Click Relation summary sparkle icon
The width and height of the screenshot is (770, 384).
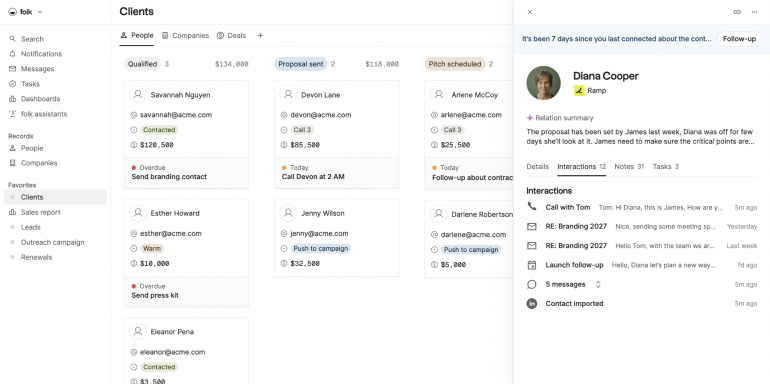[x=530, y=118]
